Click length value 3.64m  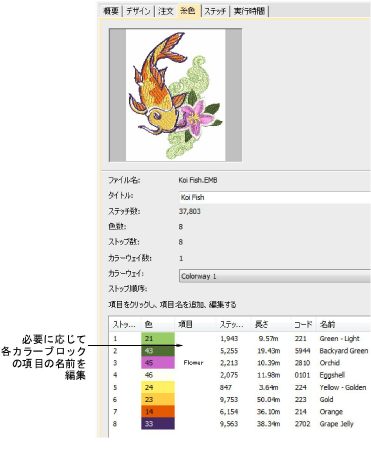[x=270, y=387]
